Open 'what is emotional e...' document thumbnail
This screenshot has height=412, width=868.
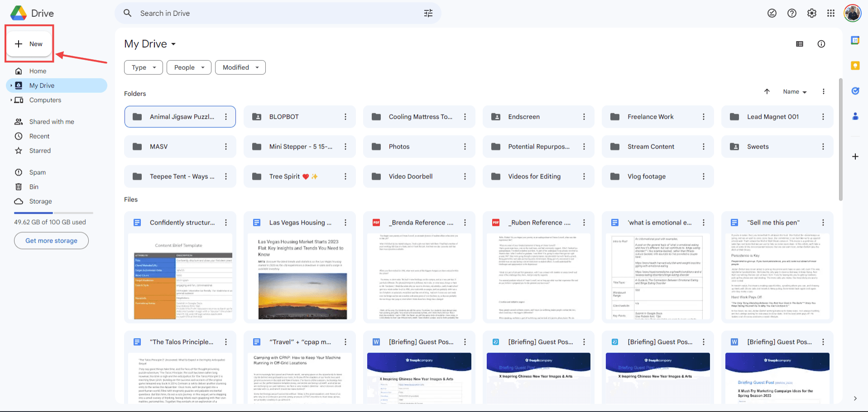(657, 276)
